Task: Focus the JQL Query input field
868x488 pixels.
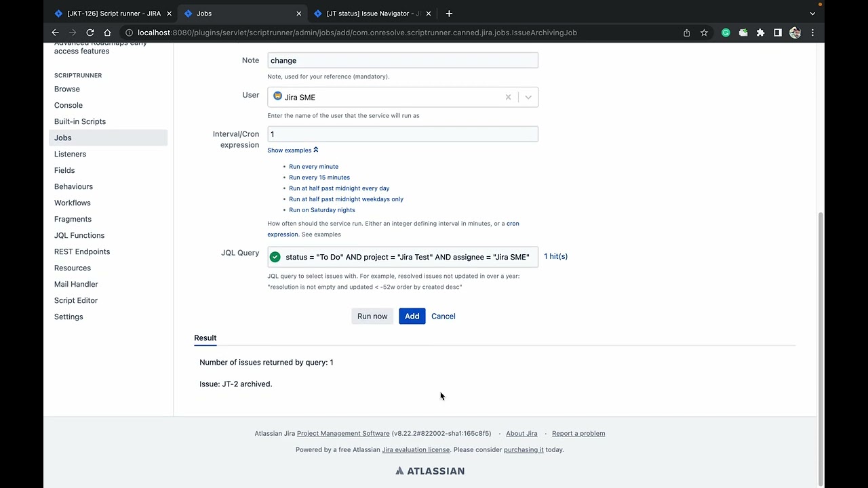Action: pos(403,257)
